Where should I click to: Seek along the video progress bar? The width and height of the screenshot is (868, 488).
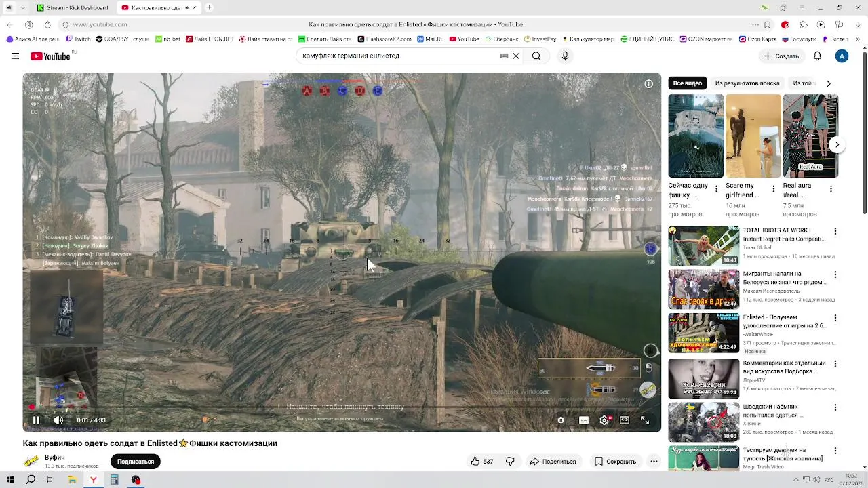[x=342, y=407]
